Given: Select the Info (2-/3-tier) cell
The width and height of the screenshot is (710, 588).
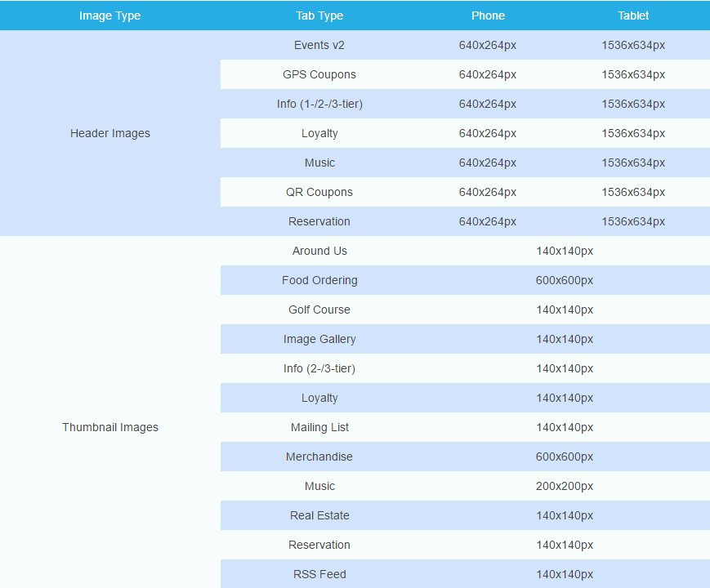Looking at the screenshot, I should [319, 368].
